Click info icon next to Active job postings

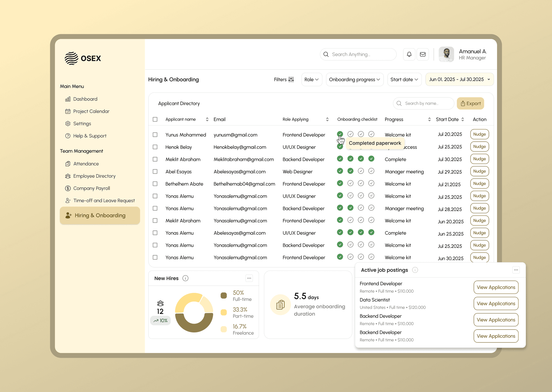(x=415, y=270)
